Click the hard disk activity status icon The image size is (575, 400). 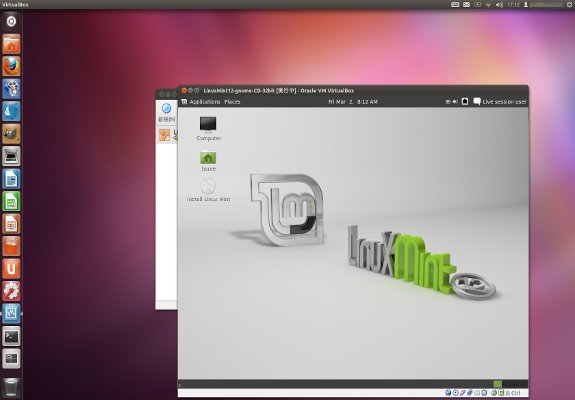point(448,393)
